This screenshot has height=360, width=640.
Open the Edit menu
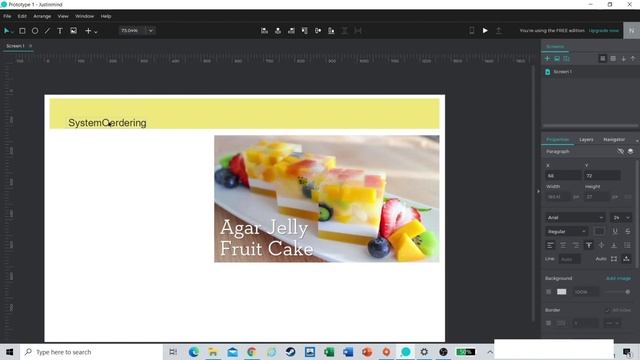[22, 16]
